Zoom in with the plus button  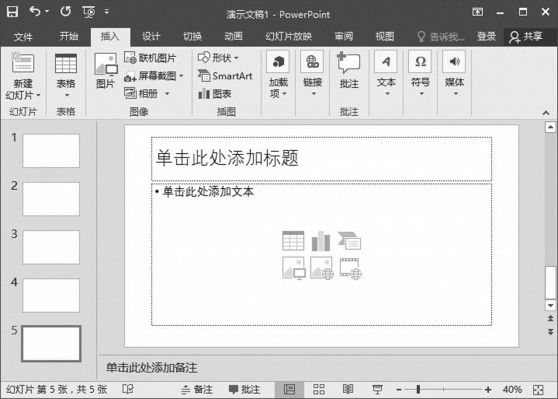pyautogui.click(x=488, y=390)
